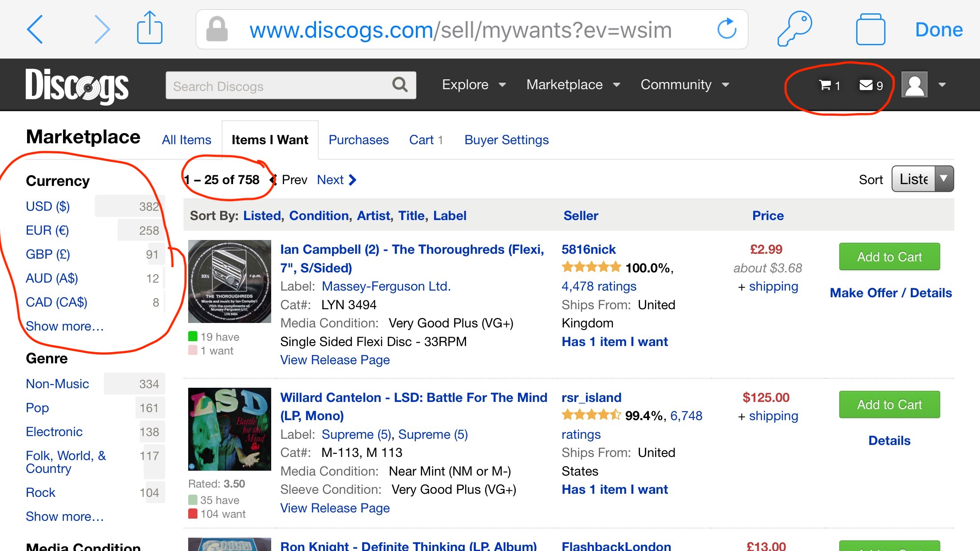Open Details for rsr_island listing

point(889,441)
